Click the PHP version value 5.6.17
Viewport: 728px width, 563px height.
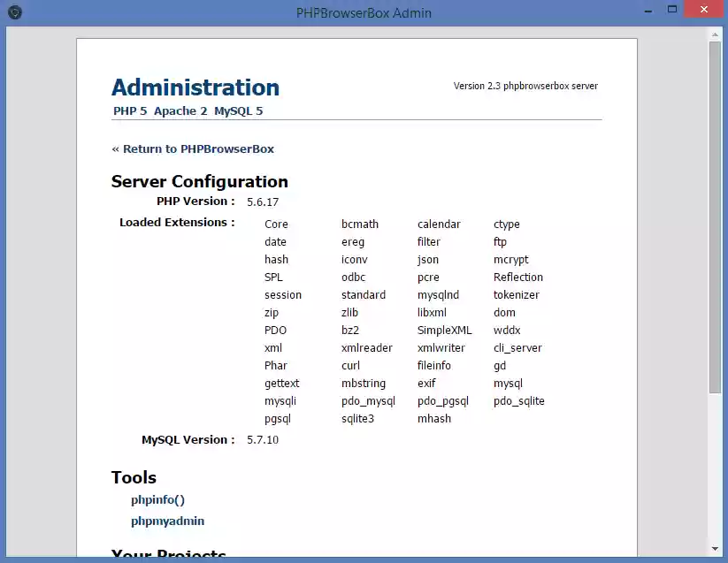pos(263,202)
